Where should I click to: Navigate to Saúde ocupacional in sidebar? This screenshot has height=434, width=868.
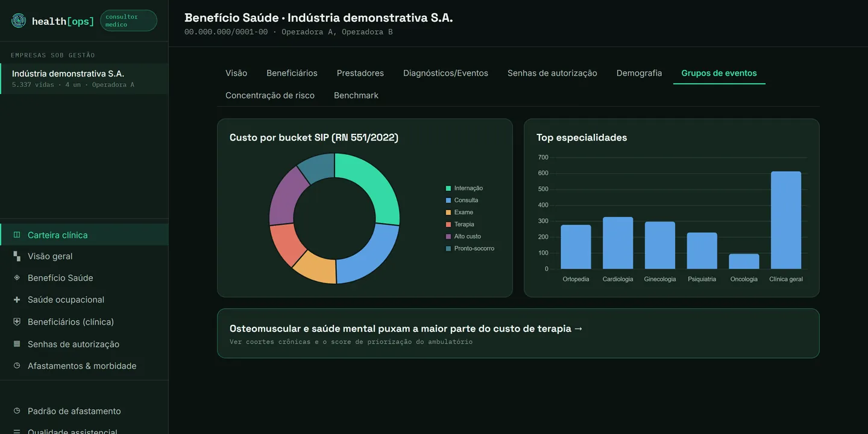[x=84, y=300]
